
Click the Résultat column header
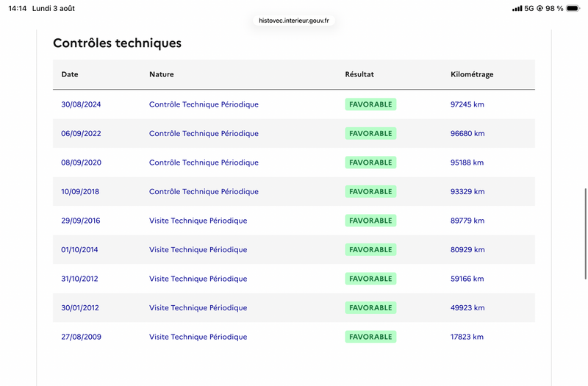click(359, 74)
